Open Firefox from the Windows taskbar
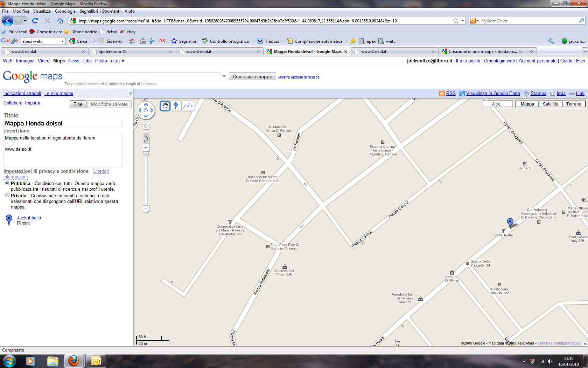This screenshot has height=368, width=588. [73, 361]
